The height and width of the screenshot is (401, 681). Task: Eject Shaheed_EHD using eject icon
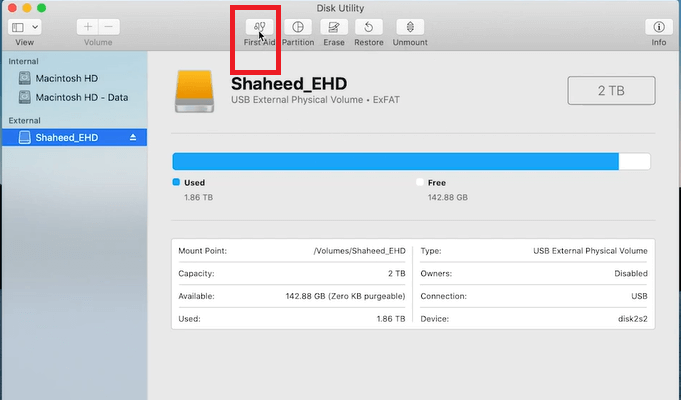[x=133, y=137]
